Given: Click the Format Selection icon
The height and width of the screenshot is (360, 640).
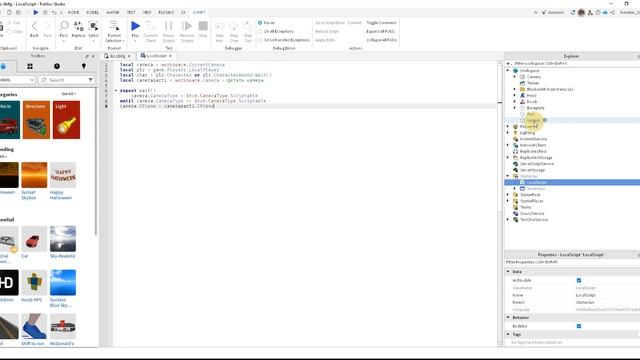Looking at the screenshot, I should (114, 27).
